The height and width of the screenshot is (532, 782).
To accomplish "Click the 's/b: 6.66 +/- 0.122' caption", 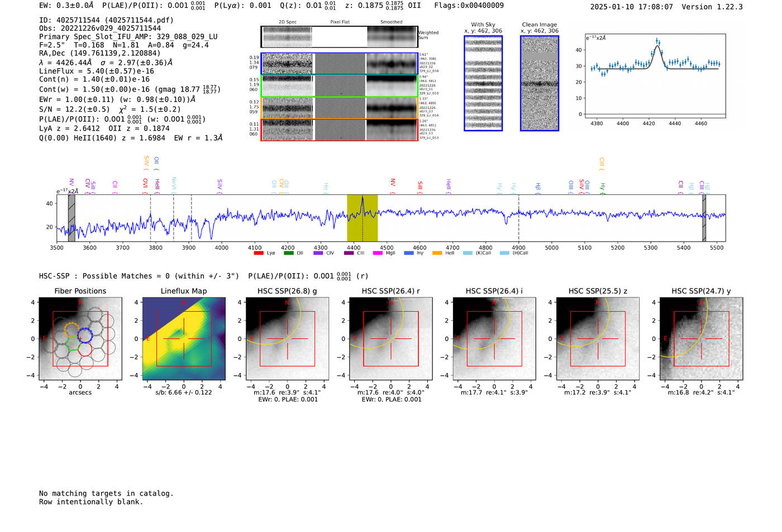I will pyautogui.click(x=184, y=392).
